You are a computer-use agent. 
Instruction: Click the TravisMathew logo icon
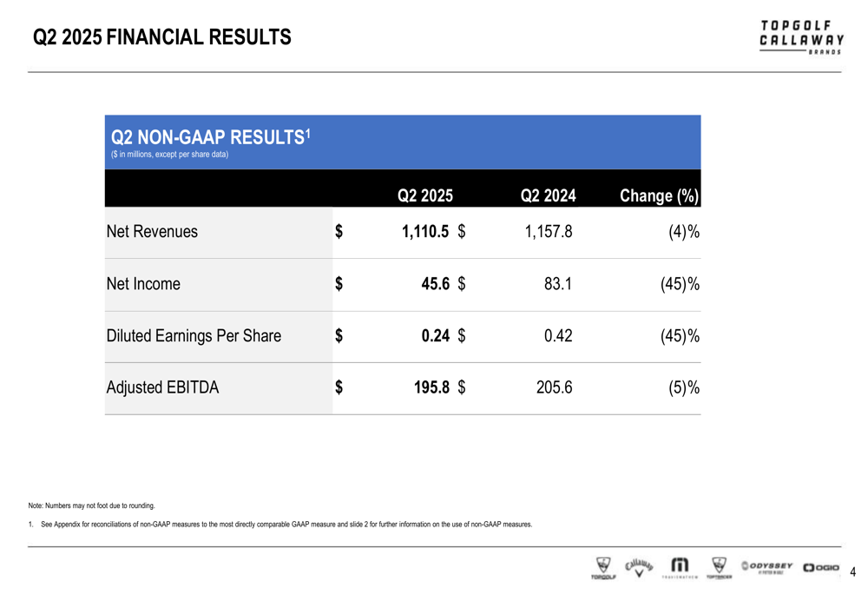point(680,568)
